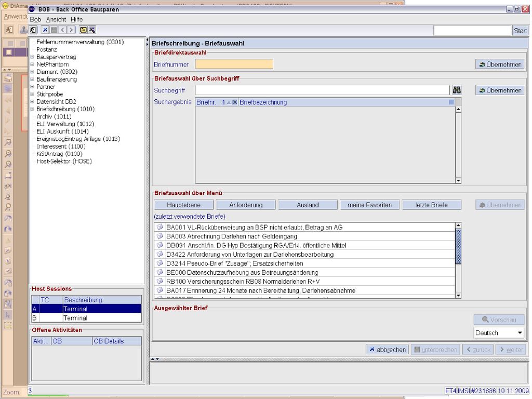The width and height of the screenshot is (532, 399).
Task: Select Host-Selektor (HOSE) tree entry
Action: point(64,162)
